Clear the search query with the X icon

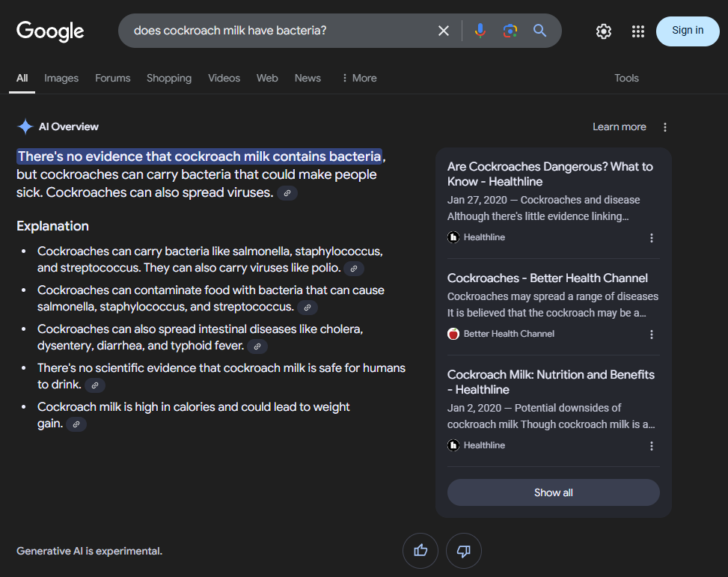tap(444, 31)
